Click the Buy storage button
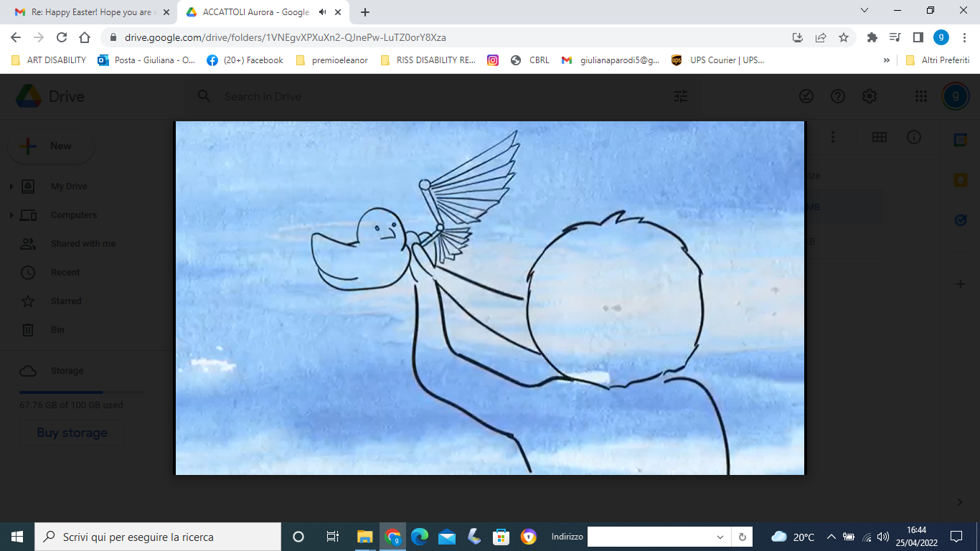This screenshot has height=551, width=980. click(72, 433)
